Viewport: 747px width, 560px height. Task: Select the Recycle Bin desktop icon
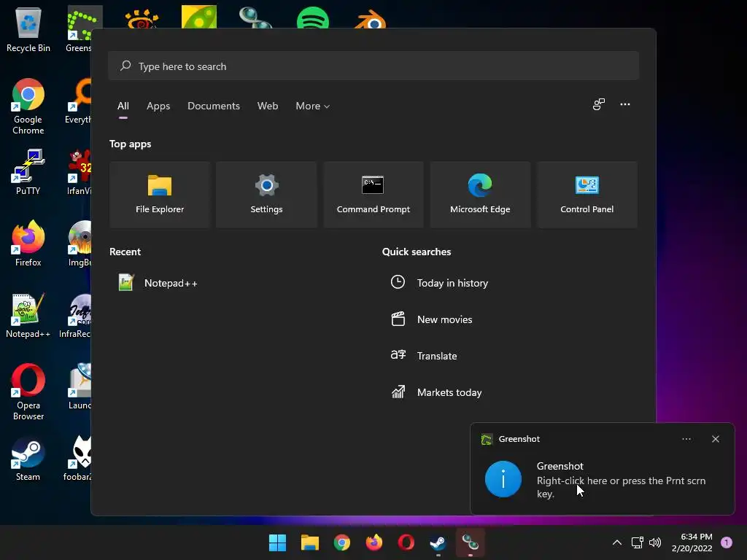[x=28, y=30]
